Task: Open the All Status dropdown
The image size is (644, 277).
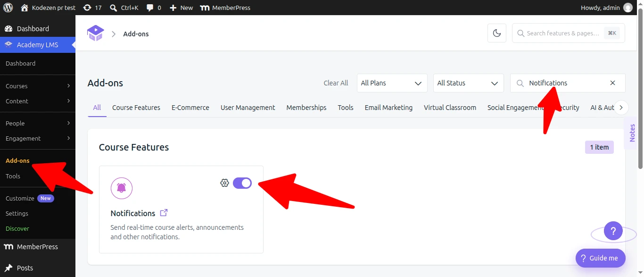Action: tap(469, 83)
